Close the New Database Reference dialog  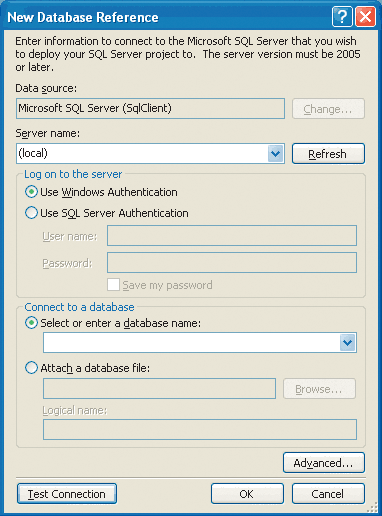click(x=365, y=16)
